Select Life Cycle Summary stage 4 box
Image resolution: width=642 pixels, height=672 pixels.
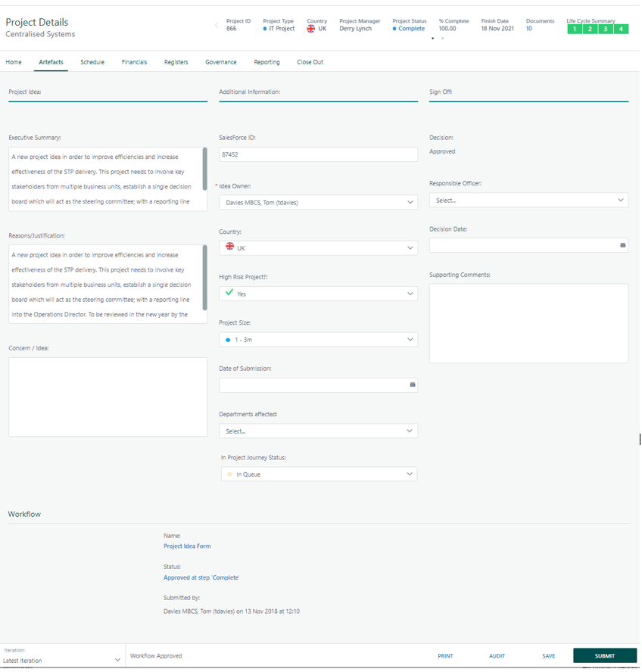[621, 30]
